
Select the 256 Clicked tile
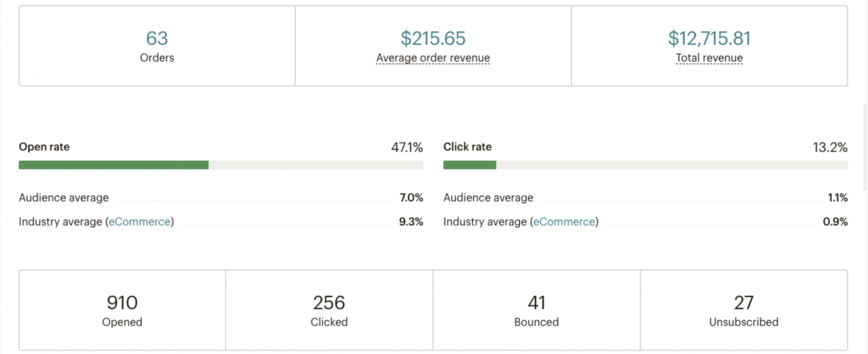pos(329,309)
